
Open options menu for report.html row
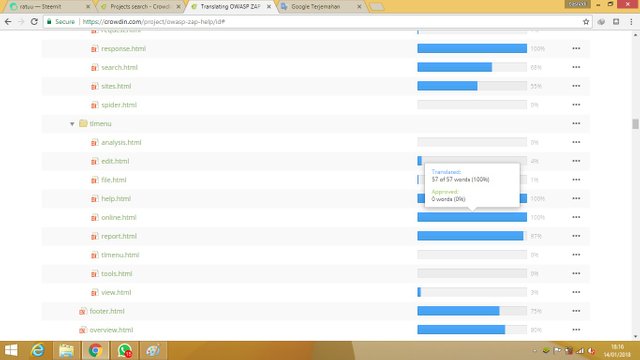click(576, 236)
